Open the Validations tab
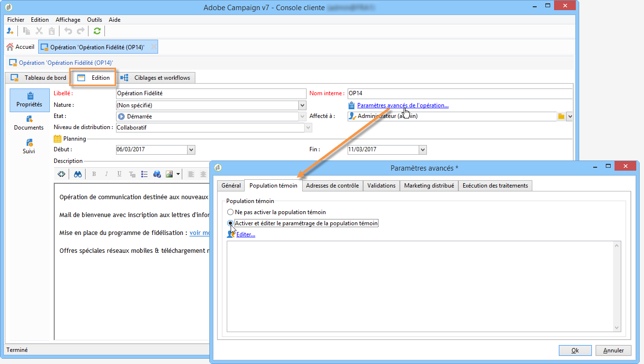 (381, 186)
